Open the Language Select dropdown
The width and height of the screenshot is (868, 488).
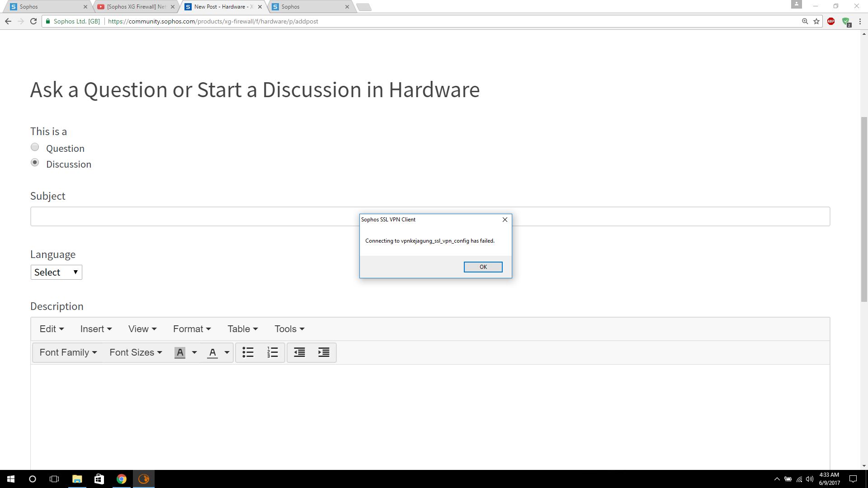(57, 272)
